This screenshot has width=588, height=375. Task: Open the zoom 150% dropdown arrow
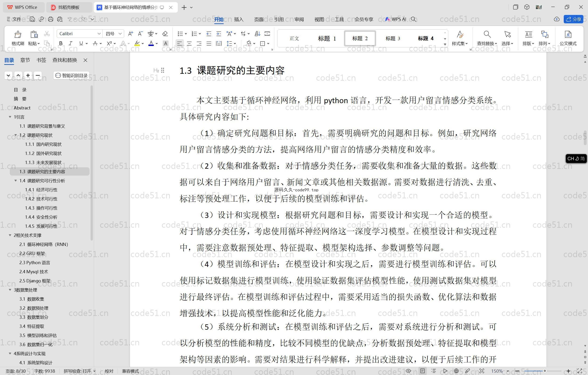pos(508,371)
